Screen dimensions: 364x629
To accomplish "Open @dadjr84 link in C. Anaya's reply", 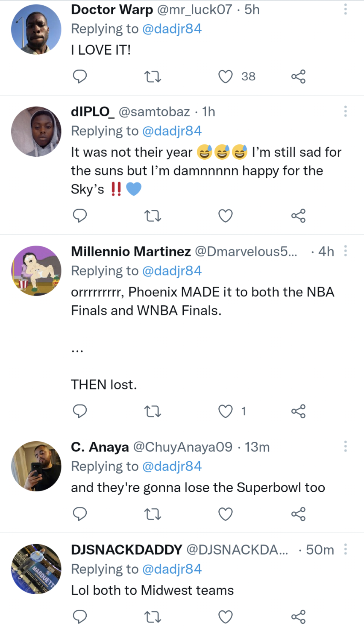I will [x=172, y=466].
